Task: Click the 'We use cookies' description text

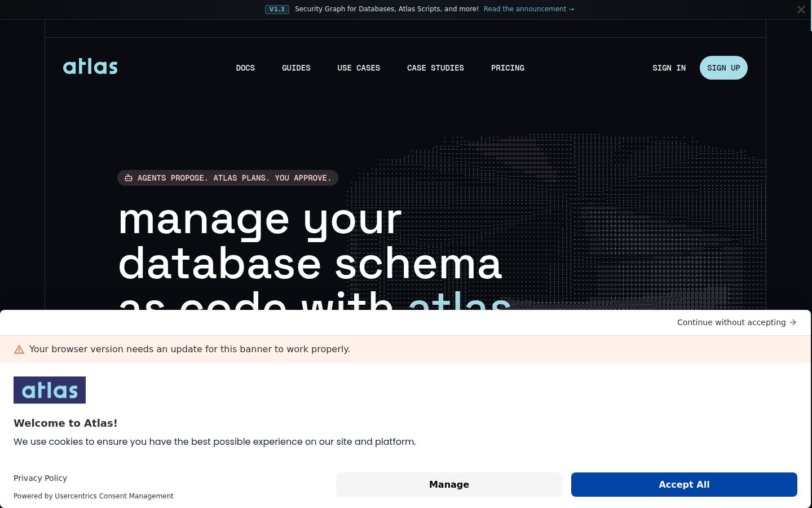Action: [215, 441]
